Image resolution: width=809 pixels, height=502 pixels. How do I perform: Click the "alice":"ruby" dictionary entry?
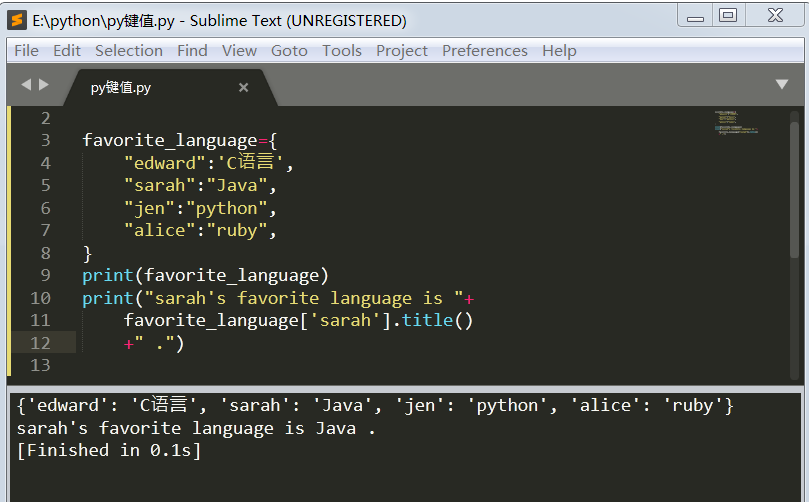(x=200, y=230)
